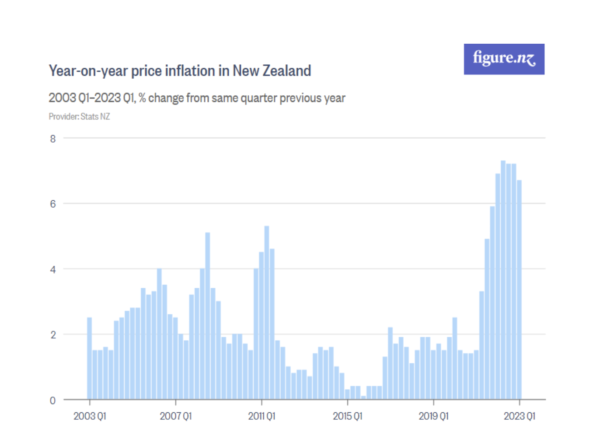Click the subtitle with the 2003 Q1–2023 Q1 range
The width and height of the screenshot is (600, 439).
tap(197, 98)
